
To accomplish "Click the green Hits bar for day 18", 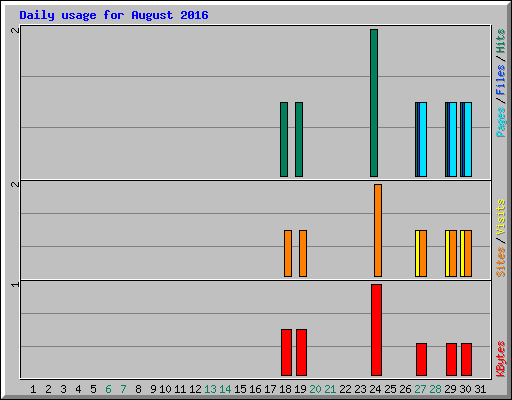I will coord(284,139).
